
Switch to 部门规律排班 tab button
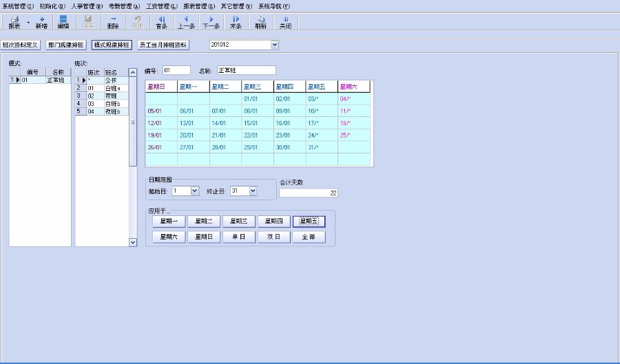click(x=66, y=45)
